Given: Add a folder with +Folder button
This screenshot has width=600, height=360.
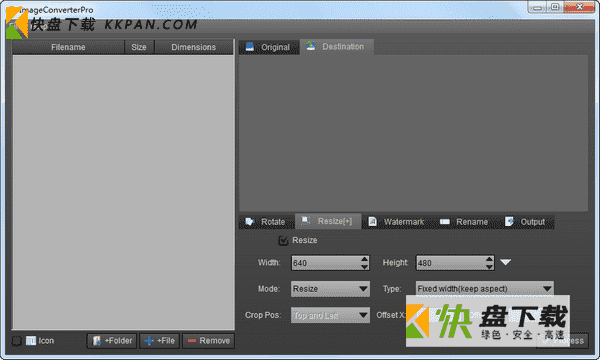Looking at the screenshot, I should tap(112, 341).
